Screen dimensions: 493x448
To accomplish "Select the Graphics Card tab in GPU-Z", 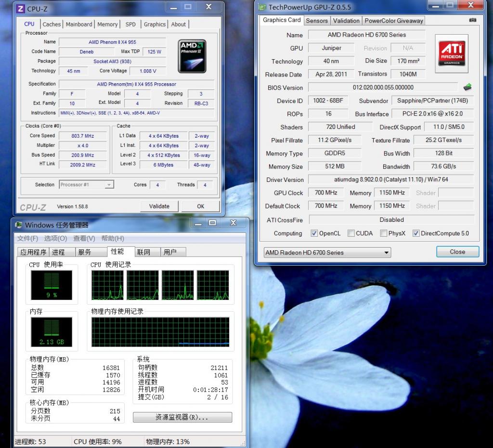I will point(282,20).
